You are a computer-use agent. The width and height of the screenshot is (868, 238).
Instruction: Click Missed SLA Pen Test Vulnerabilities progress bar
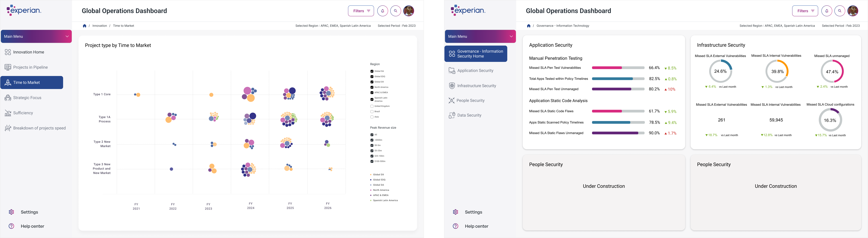click(x=618, y=68)
